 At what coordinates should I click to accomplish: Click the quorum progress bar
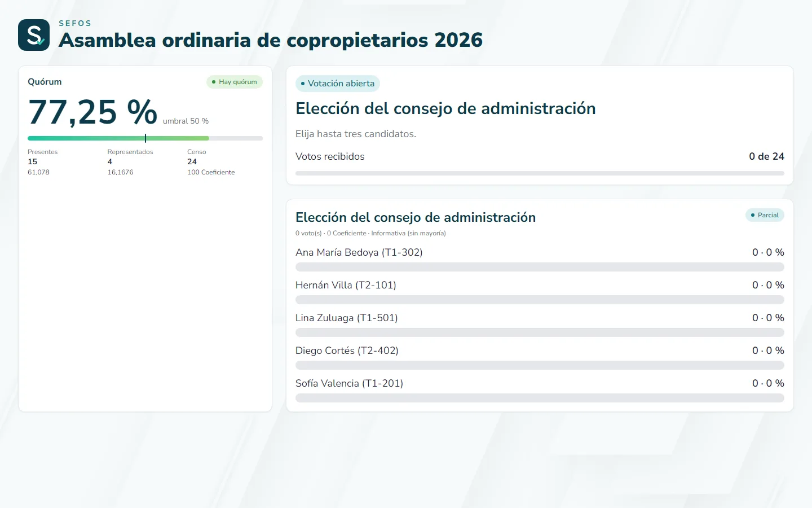pos(145,138)
